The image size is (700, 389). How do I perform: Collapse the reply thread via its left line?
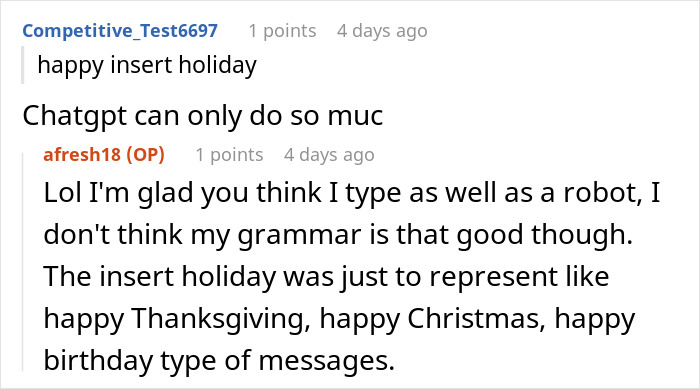point(23,261)
